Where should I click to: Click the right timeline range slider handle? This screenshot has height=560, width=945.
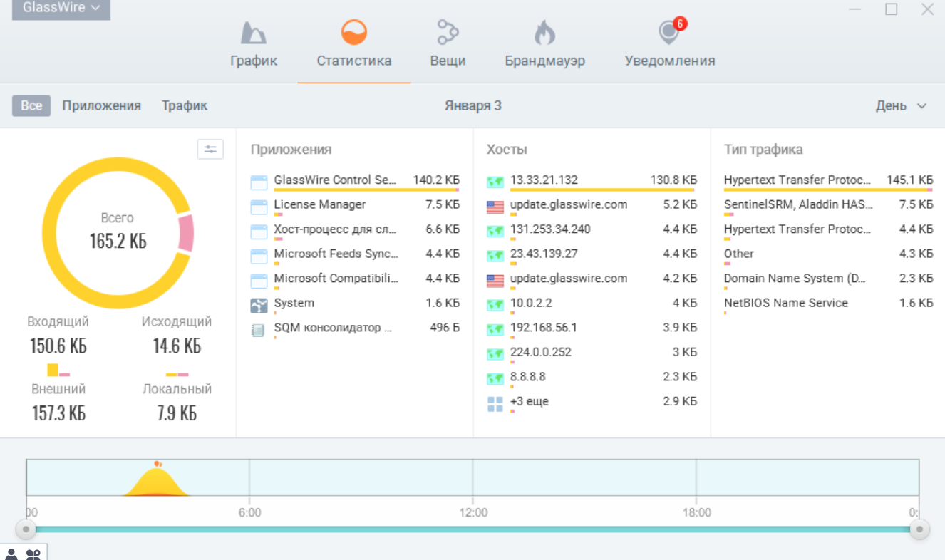tap(919, 529)
